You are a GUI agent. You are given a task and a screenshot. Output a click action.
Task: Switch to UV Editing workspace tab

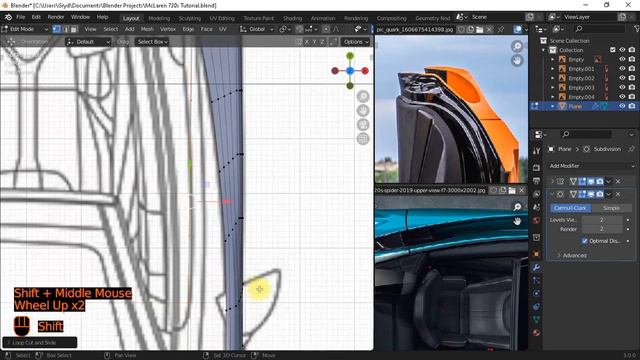(222, 18)
